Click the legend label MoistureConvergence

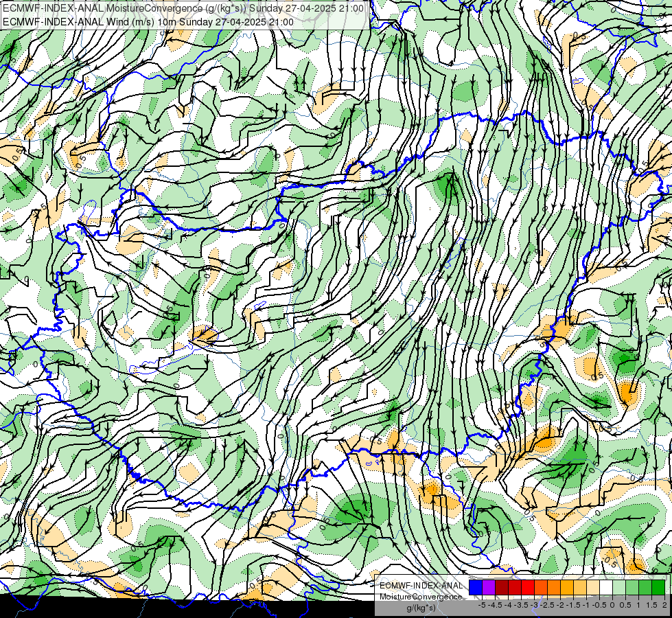point(421,597)
